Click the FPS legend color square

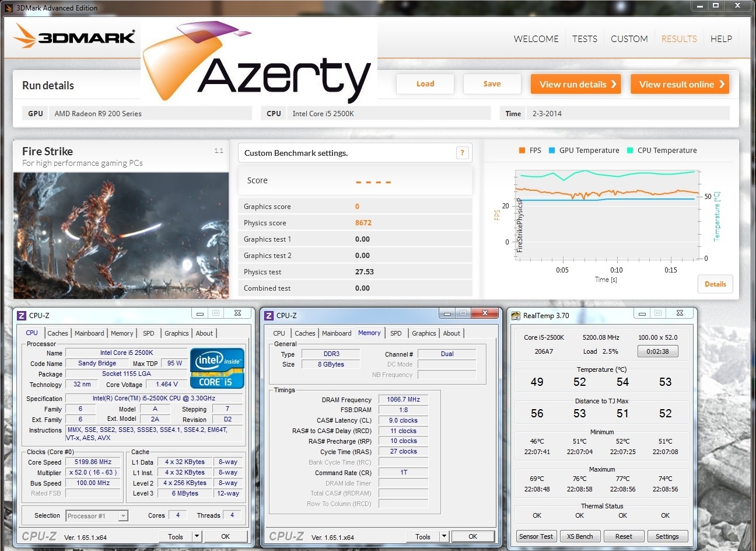click(522, 151)
